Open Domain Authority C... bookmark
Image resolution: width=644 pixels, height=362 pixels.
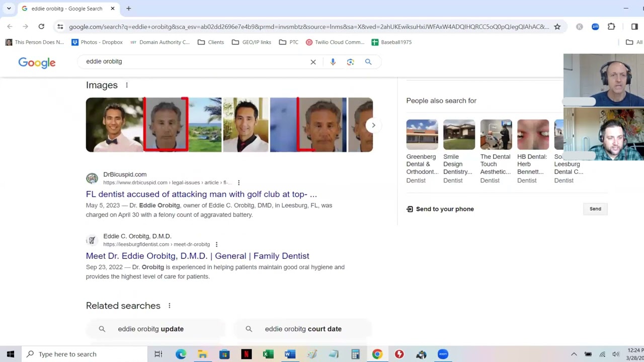160,42
